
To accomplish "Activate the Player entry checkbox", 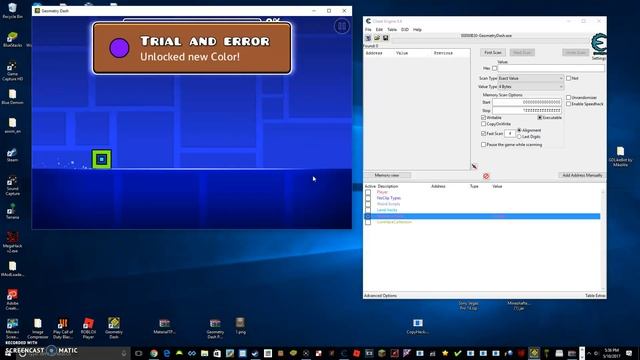I will pyautogui.click(x=368, y=192).
